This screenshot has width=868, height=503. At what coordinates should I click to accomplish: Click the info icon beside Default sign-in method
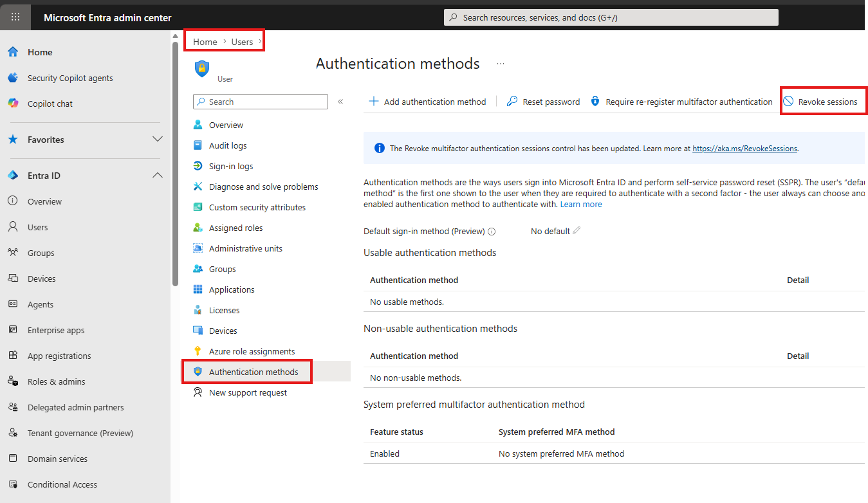tap(492, 232)
